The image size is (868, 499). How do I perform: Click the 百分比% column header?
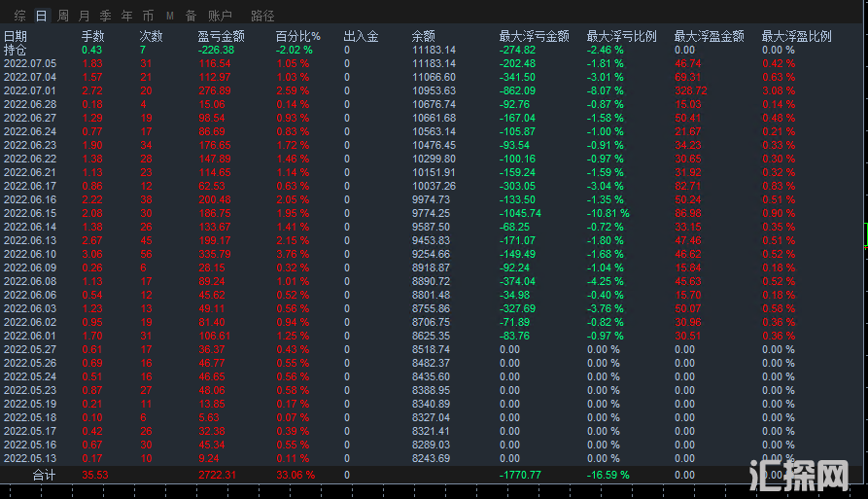298,37
